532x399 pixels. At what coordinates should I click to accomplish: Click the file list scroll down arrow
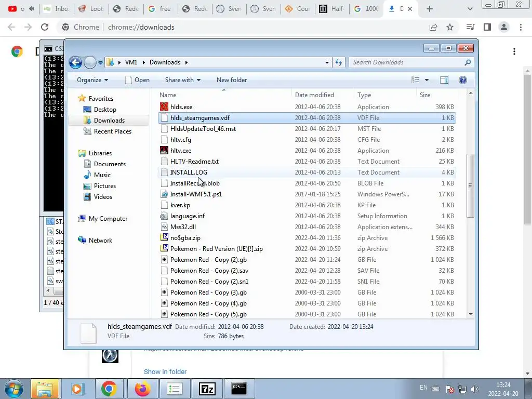[471, 314]
